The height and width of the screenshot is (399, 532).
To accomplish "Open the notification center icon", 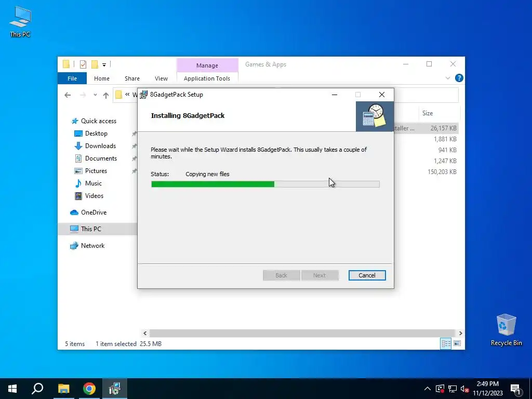I will point(515,389).
